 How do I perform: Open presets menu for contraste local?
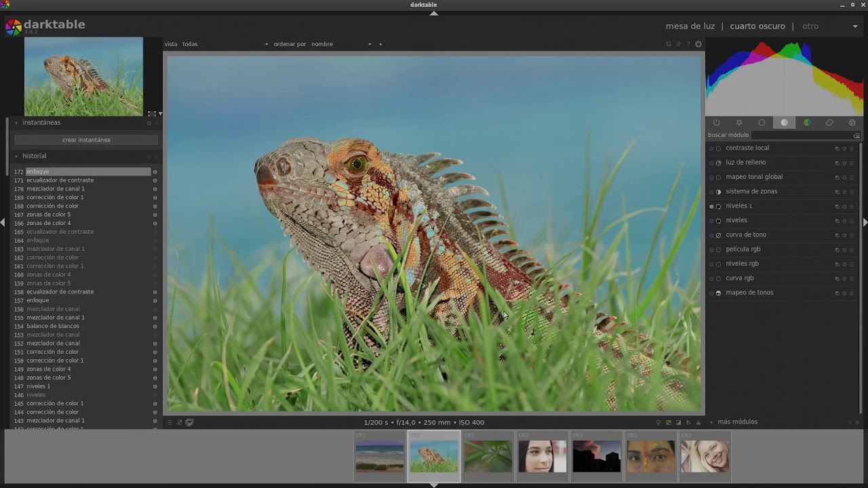coord(852,148)
